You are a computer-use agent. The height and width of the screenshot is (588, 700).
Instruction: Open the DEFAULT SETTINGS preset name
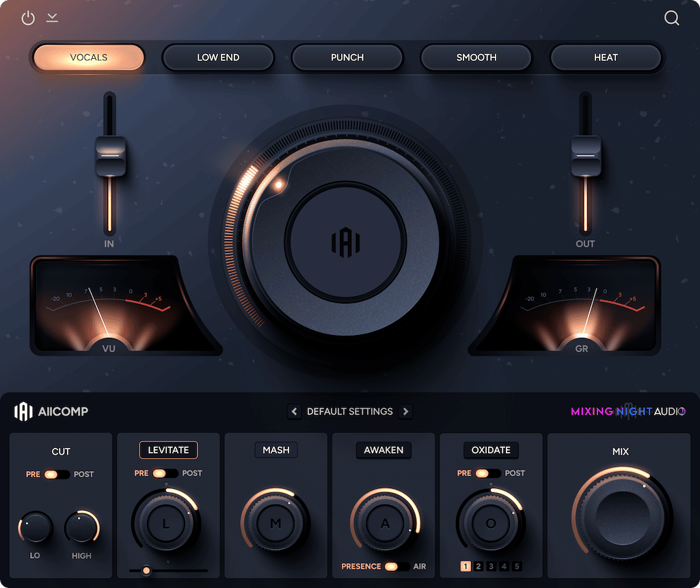click(x=350, y=411)
